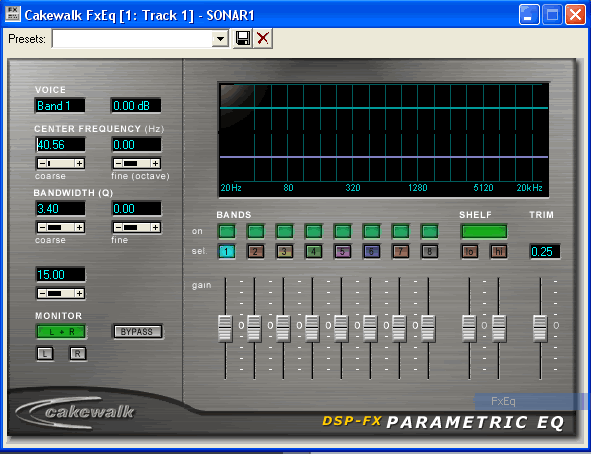
Task: Increase fine octave frequency with plus
Action: [156, 164]
